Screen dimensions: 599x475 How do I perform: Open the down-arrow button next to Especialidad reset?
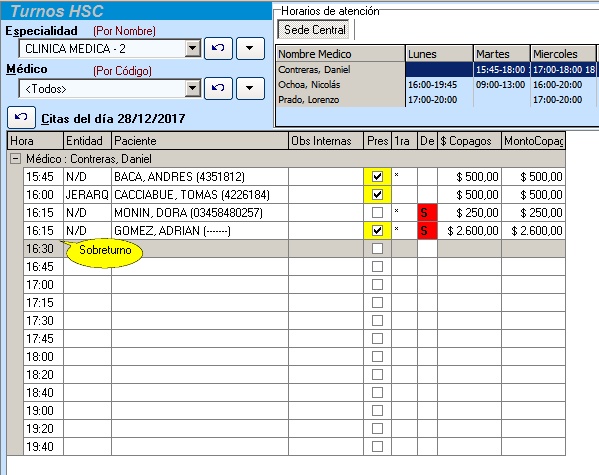click(x=250, y=48)
